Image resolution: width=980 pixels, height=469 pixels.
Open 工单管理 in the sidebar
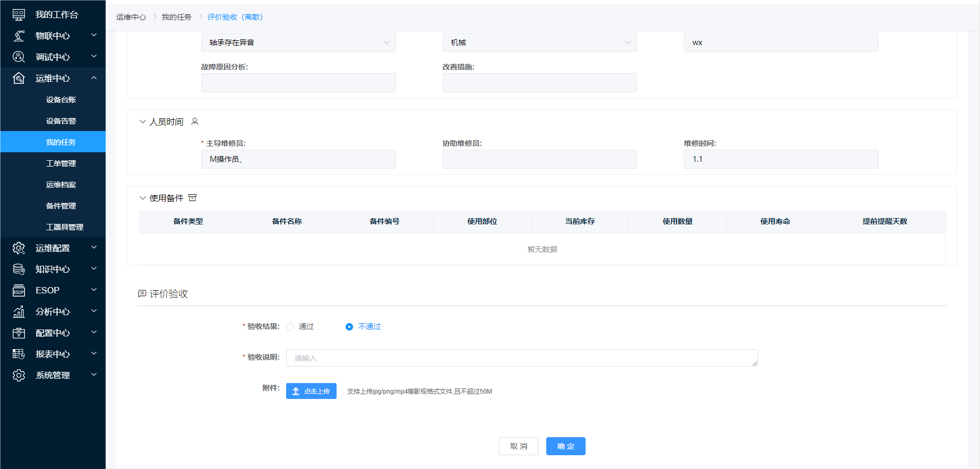[61, 163]
